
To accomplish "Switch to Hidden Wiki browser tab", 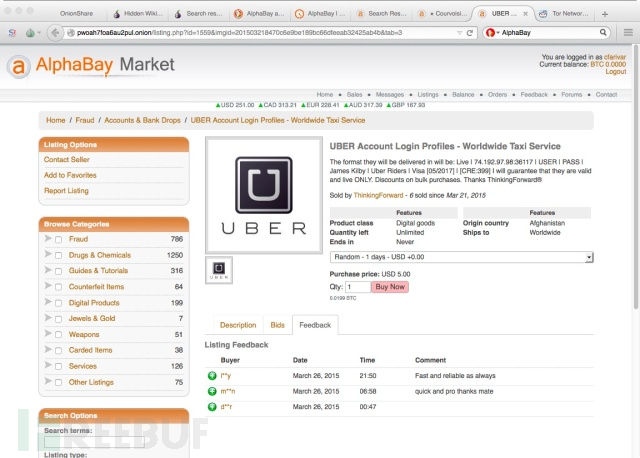I will point(138,14).
